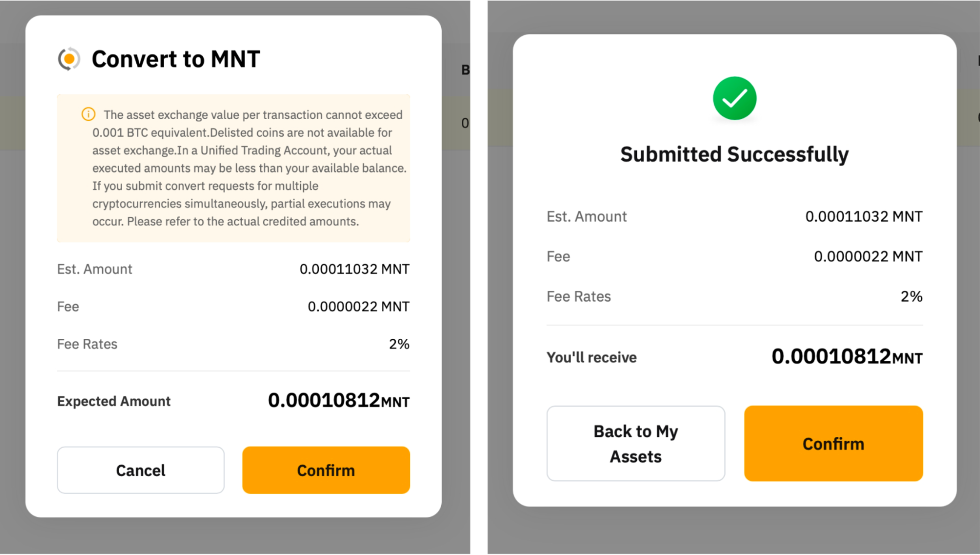Click the You'll receive label

(591, 357)
